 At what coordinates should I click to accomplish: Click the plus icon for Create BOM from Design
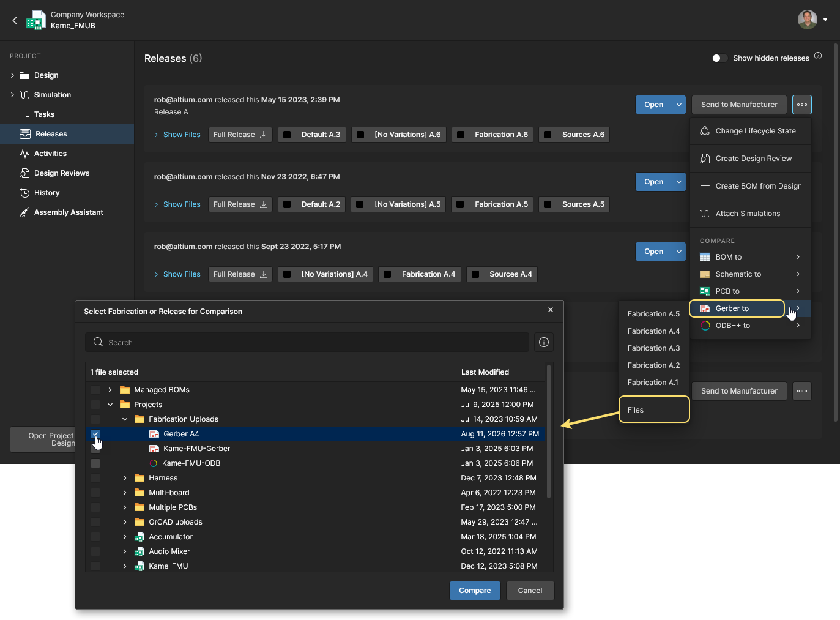[705, 186]
